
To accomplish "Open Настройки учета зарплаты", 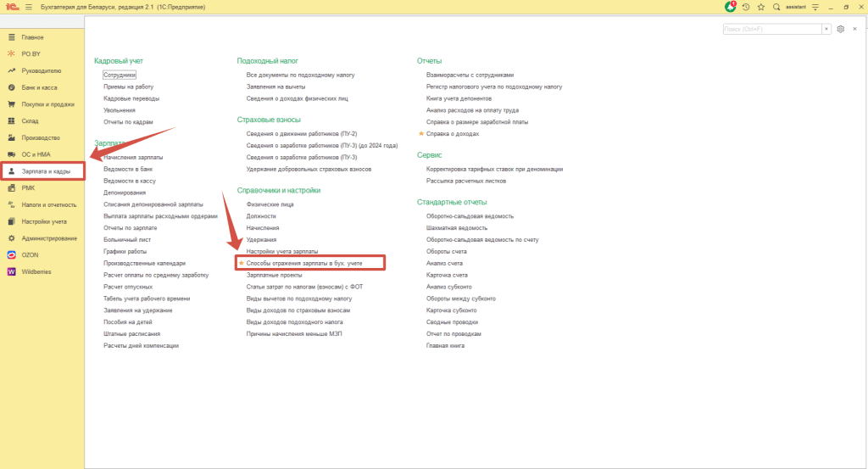I will 282,251.
